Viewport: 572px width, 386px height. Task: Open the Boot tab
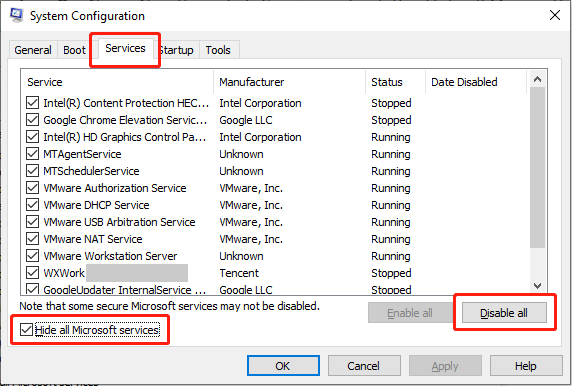74,50
